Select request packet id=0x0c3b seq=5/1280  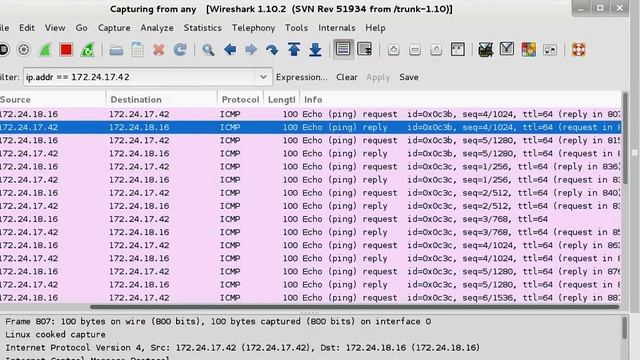tap(310, 140)
